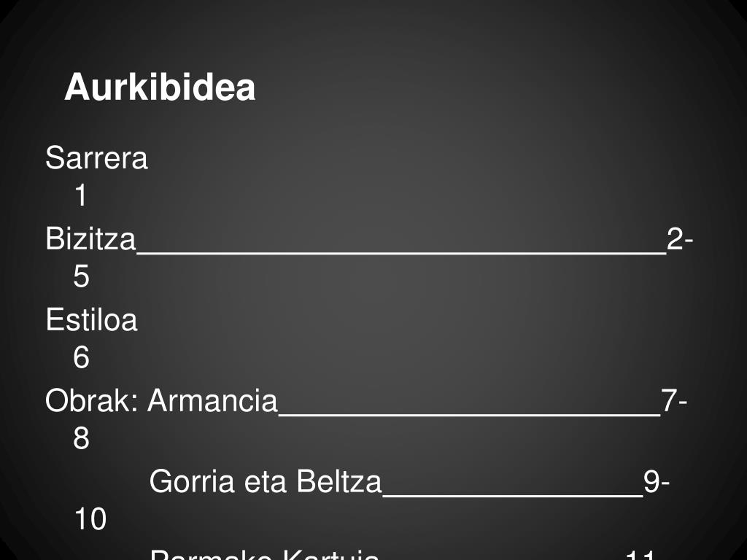The image size is (747, 560).
Task: Select the partially visible Parmako Kartuja entry
Action: 265,555
